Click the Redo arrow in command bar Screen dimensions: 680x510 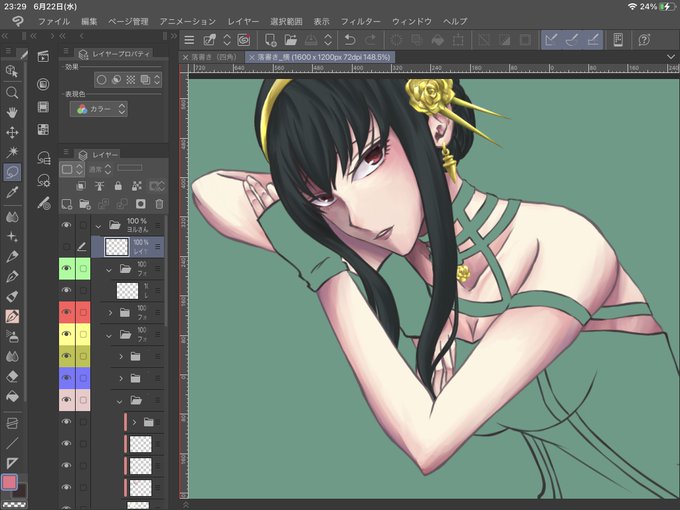point(370,40)
